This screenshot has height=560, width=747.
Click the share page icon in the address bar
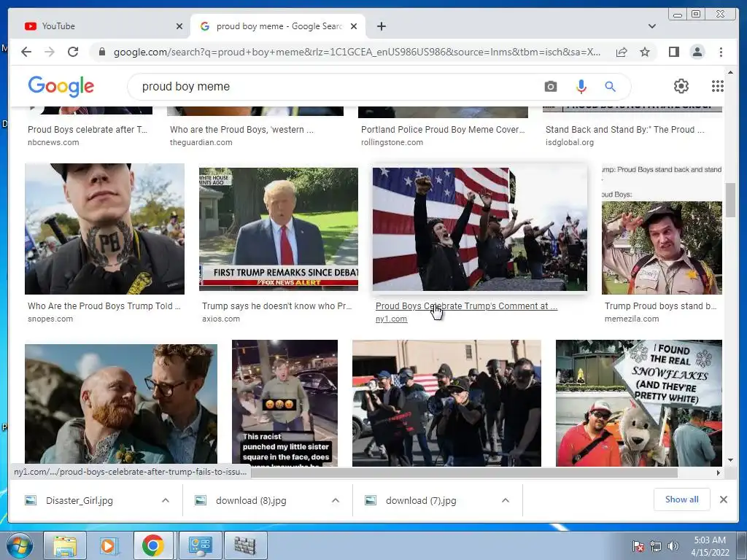point(622,52)
